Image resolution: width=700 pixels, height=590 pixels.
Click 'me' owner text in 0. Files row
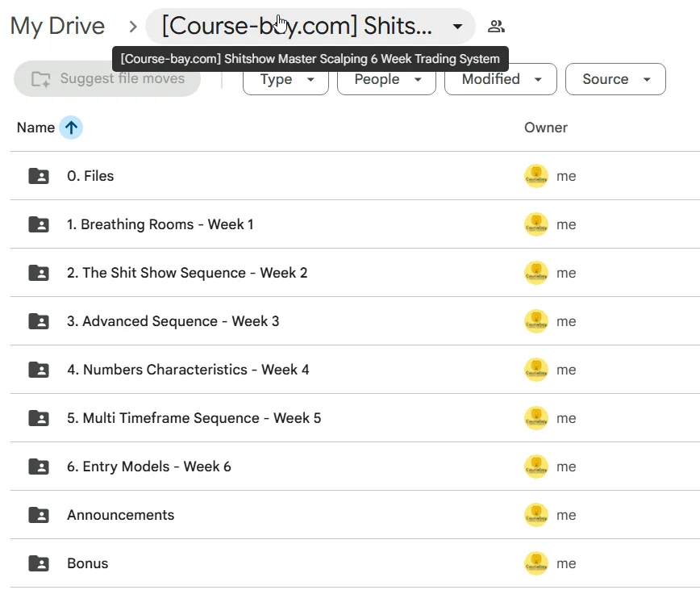point(566,177)
